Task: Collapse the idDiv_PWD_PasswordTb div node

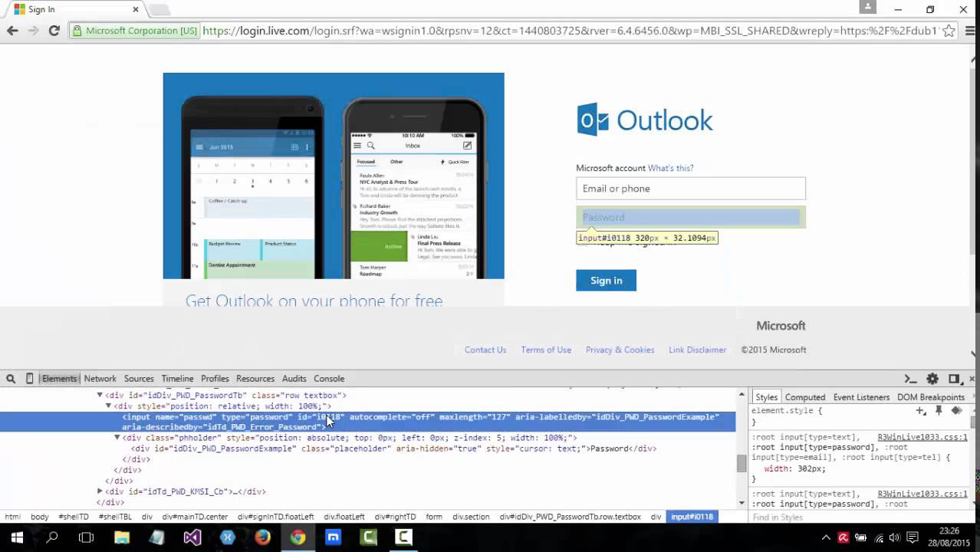Action: (100, 396)
